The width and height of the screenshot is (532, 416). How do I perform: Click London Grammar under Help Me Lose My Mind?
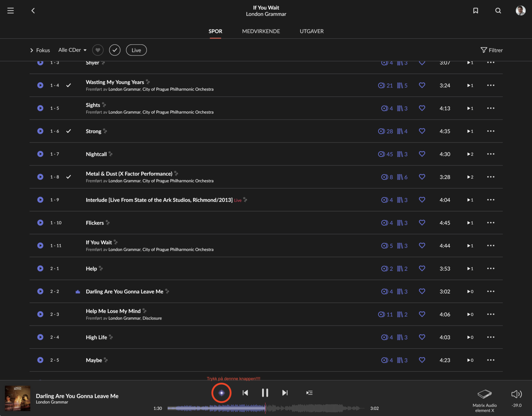point(124,319)
